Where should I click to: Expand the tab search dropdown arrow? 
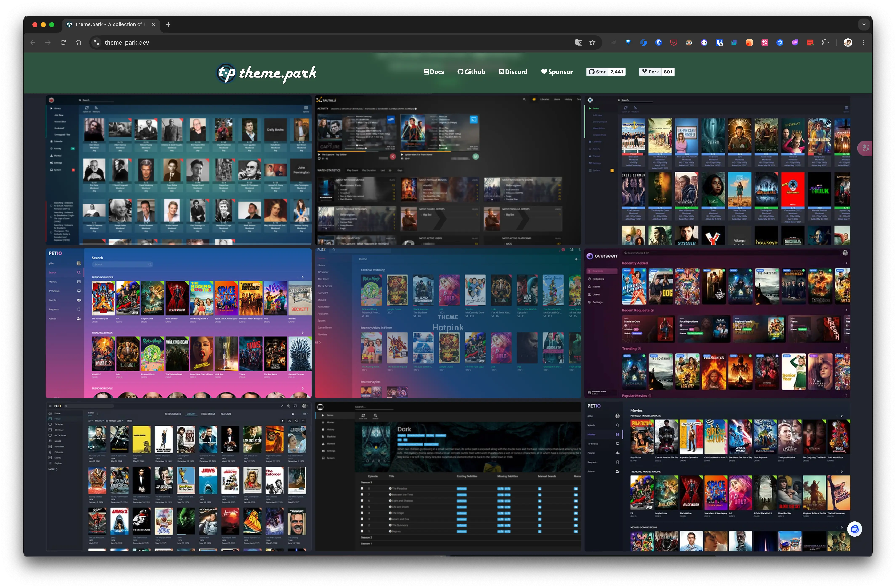pos(864,24)
